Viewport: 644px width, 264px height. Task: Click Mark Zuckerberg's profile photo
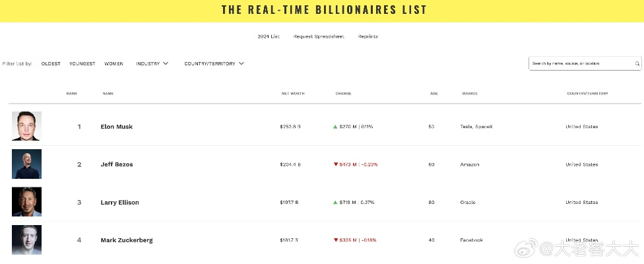click(26, 240)
